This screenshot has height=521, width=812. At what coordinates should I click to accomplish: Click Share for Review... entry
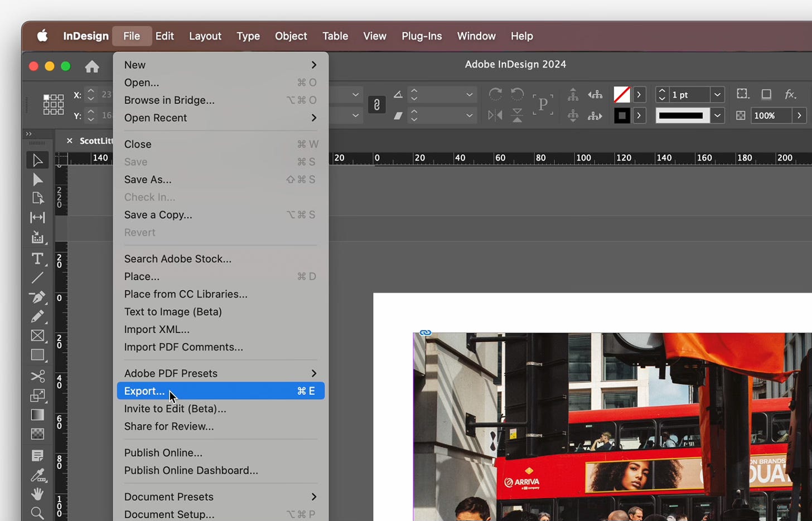click(x=169, y=426)
